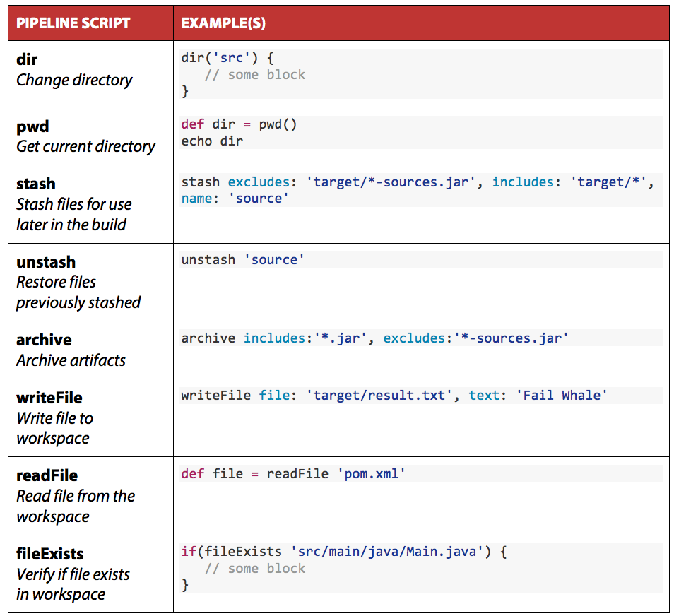This screenshot has width=674, height=616.
Task: Click the stash excludes code line
Action: (417, 182)
